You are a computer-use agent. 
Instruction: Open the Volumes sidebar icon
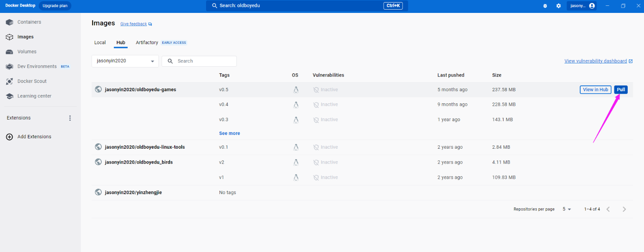(10, 52)
